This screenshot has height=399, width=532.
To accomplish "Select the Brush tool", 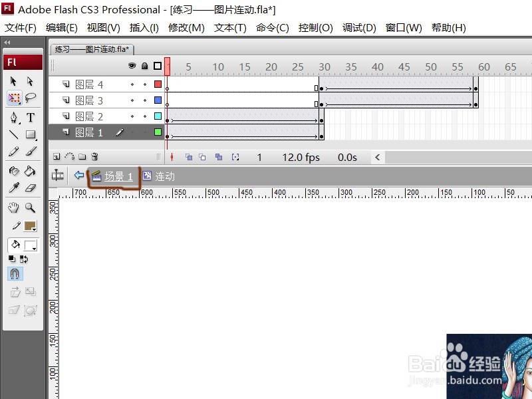I will click(31, 152).
